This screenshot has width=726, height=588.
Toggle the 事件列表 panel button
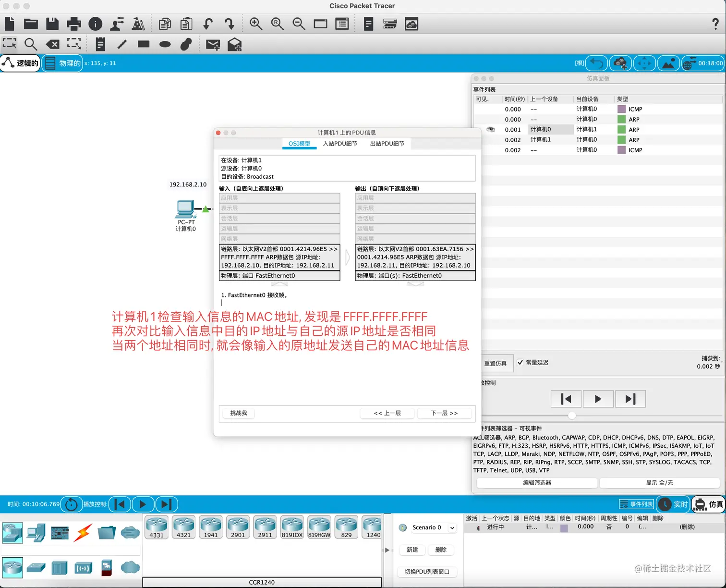[636, 504]
